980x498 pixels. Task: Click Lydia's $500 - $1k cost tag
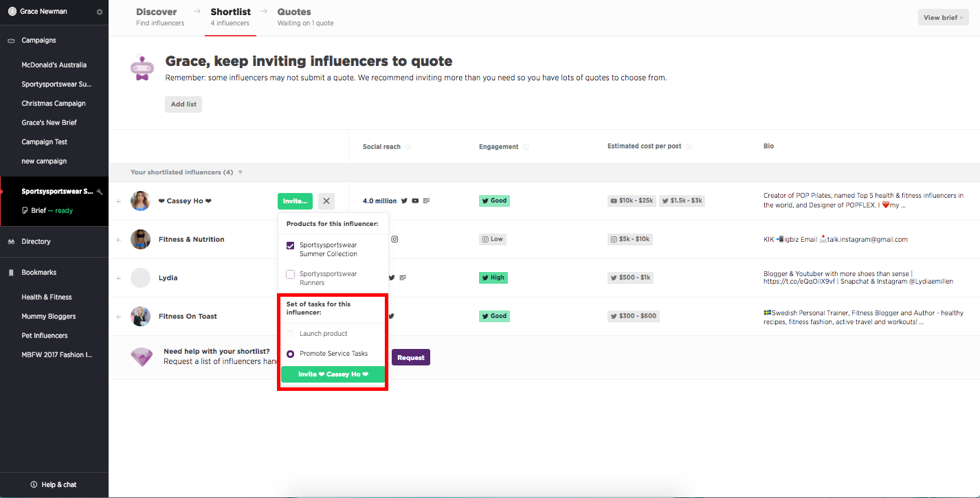630,278
